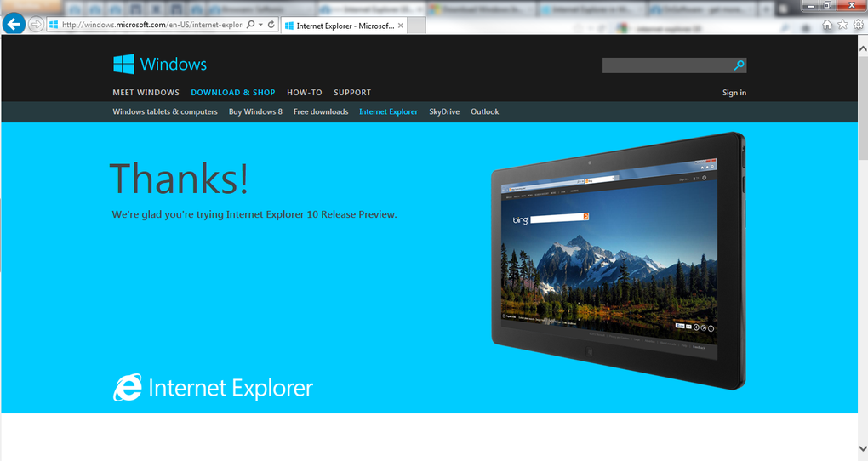Expand the address bar autocomplete dropdown arrow
The height and width of the screenshot is (461, 868).
click(260, 25)
